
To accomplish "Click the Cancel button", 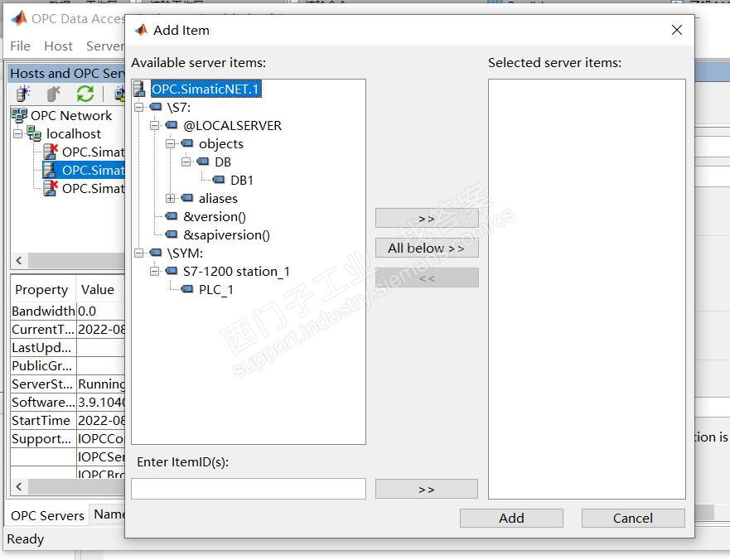I will (633, 518).
